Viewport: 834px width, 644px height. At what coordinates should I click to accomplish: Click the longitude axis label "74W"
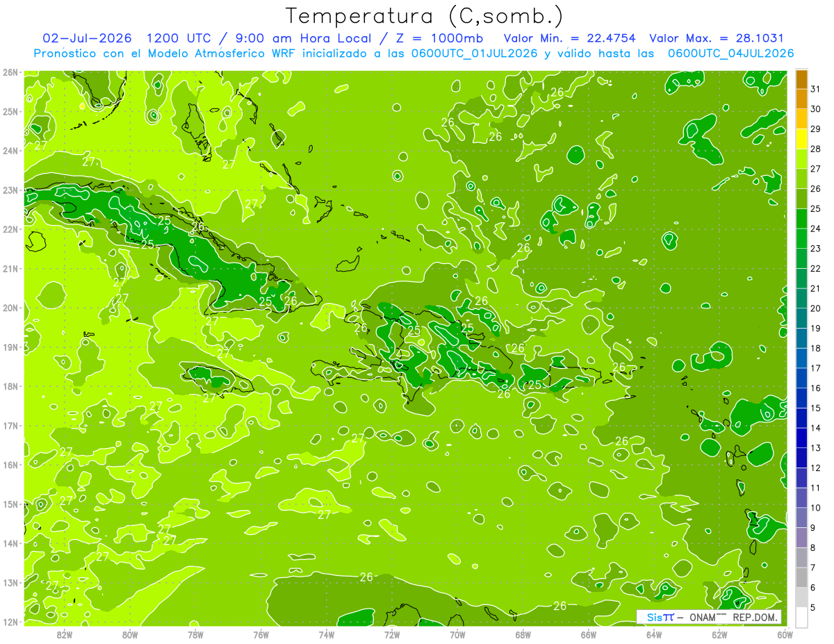click(x=326, y=635)
